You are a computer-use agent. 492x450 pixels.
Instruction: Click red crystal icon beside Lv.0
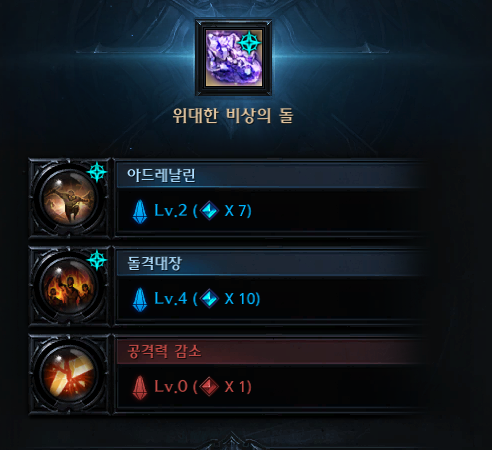140,387
